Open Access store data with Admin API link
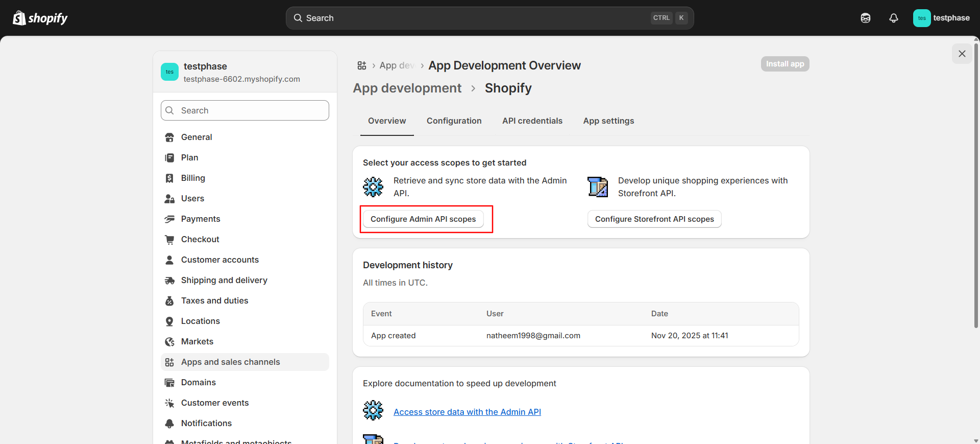Viewport: 980px width, 444px height. coord(467,412)
